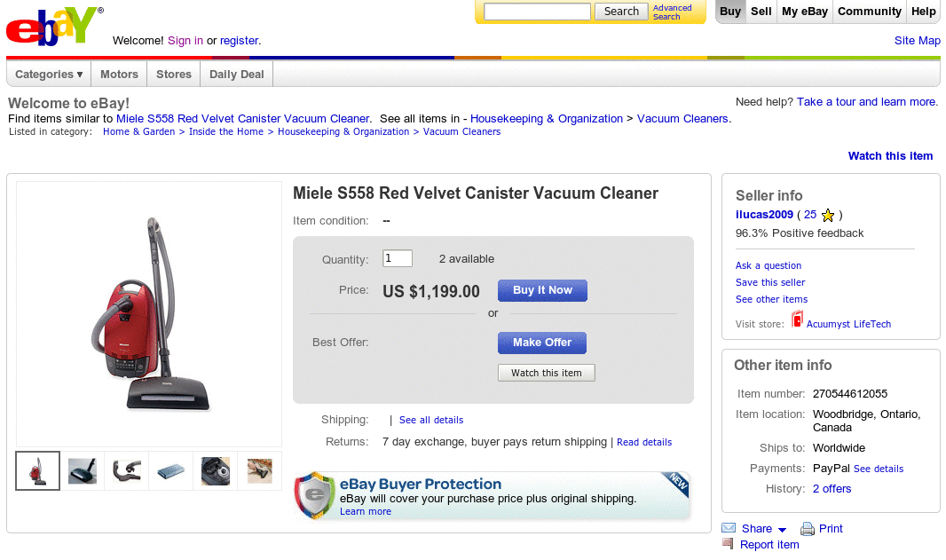Open the My eBay menu
This screenshot has width=946, height=560.
[804, 12]
